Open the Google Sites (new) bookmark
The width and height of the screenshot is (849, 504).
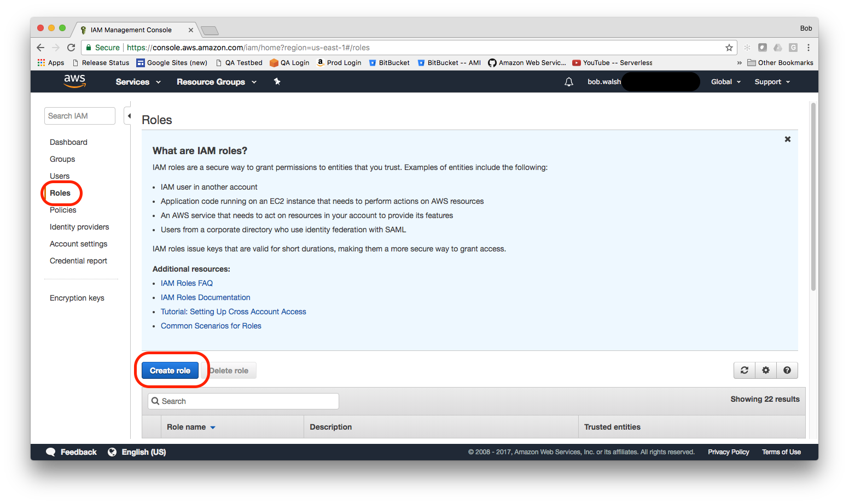(172, 63)
